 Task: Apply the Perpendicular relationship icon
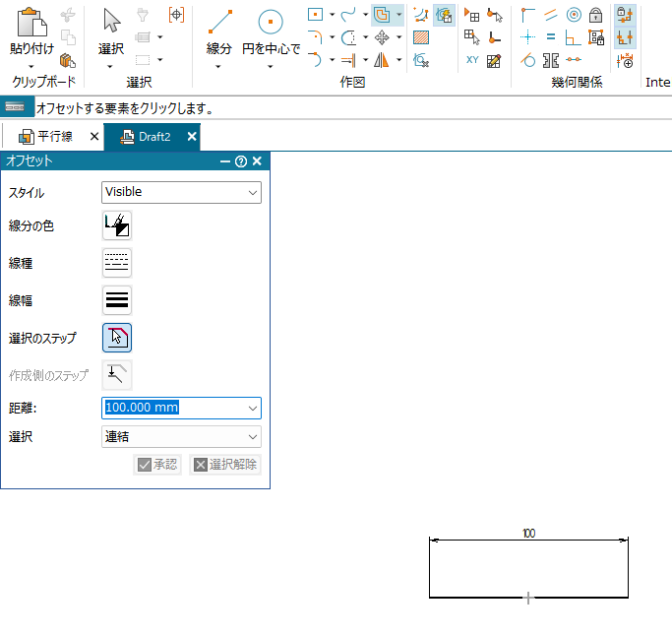pos(574,37)
